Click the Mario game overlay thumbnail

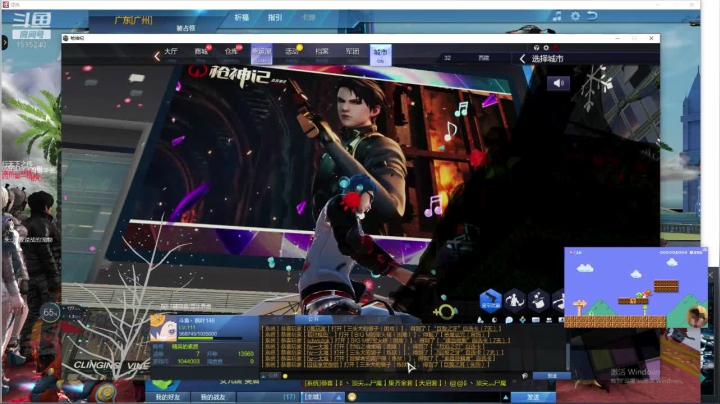[x=636, y=287]
